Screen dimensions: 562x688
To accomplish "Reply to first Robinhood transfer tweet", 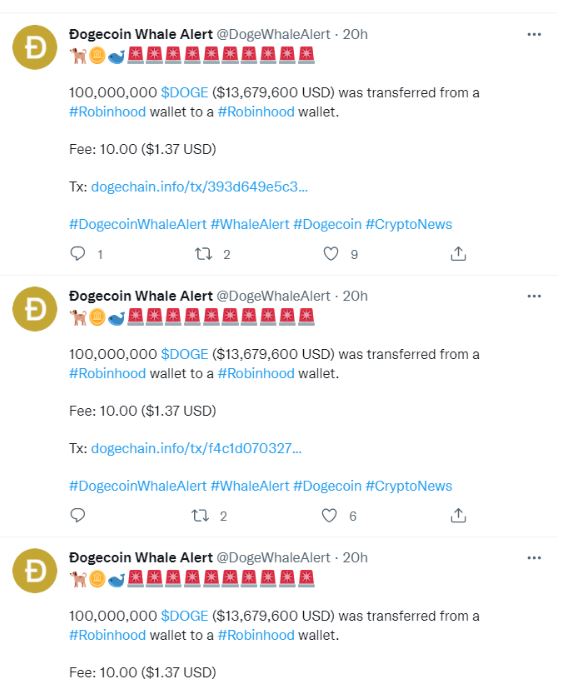I will click(x=78, y=254).
